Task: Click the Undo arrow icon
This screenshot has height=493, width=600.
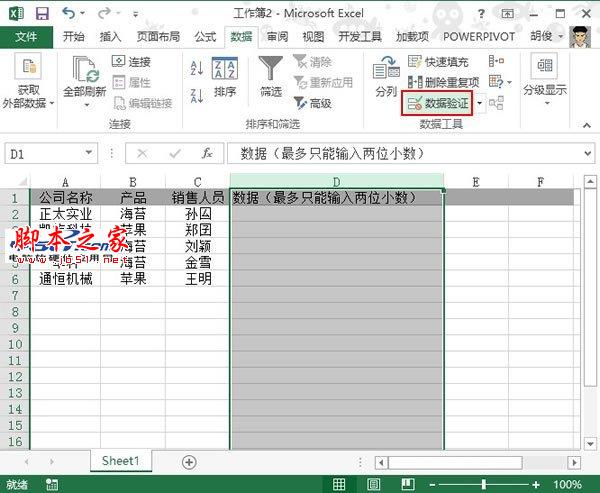Action: pyautogui.click(x=68, y=13)
